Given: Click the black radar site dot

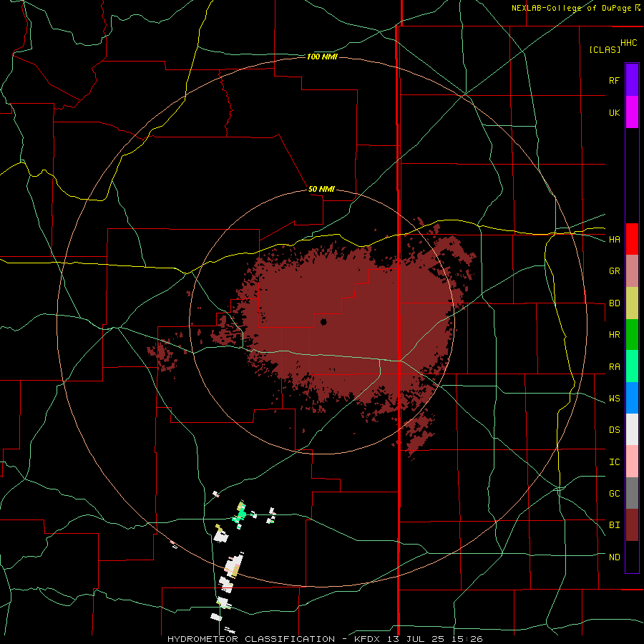Looking at the screenshot, I should [323, 321].
